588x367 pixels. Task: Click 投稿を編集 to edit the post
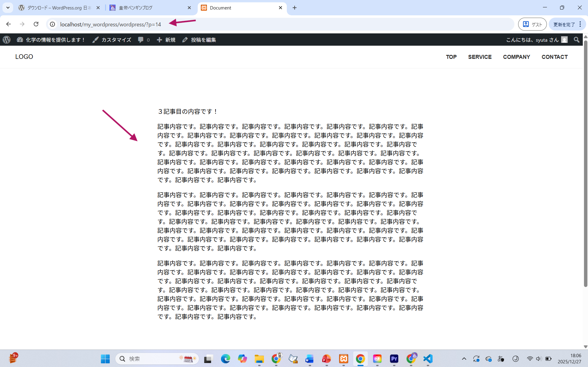coord(199,40)
